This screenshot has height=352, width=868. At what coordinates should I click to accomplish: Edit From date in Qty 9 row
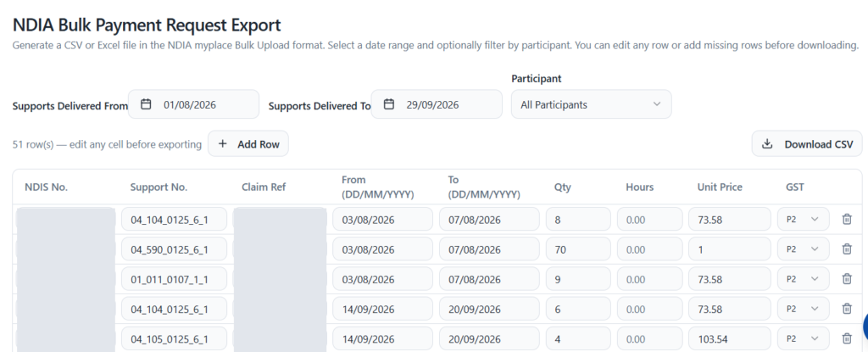pos(382,279)
